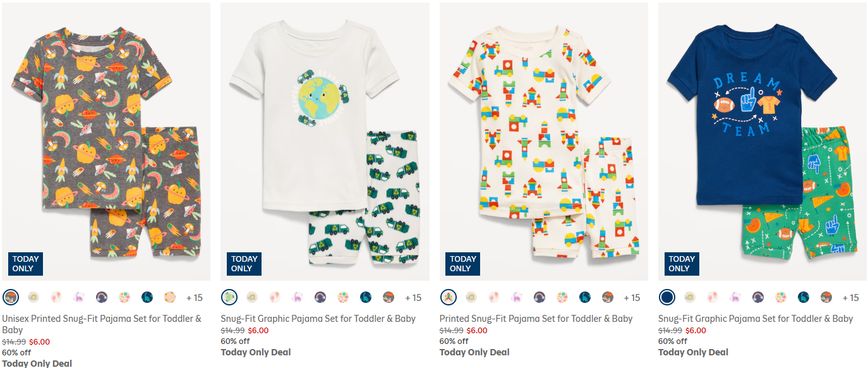Open the space-print pajama set photo

(x=105, y=139)
